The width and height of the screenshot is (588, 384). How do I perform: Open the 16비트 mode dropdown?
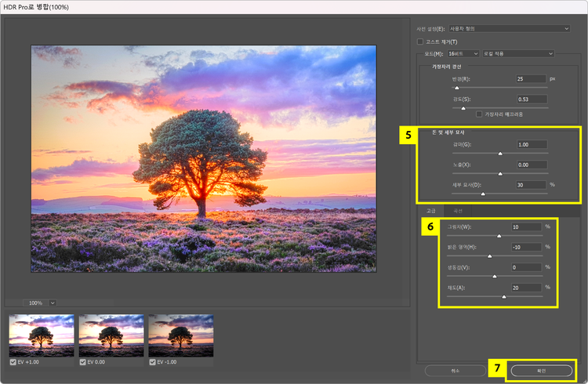(463, 53)
